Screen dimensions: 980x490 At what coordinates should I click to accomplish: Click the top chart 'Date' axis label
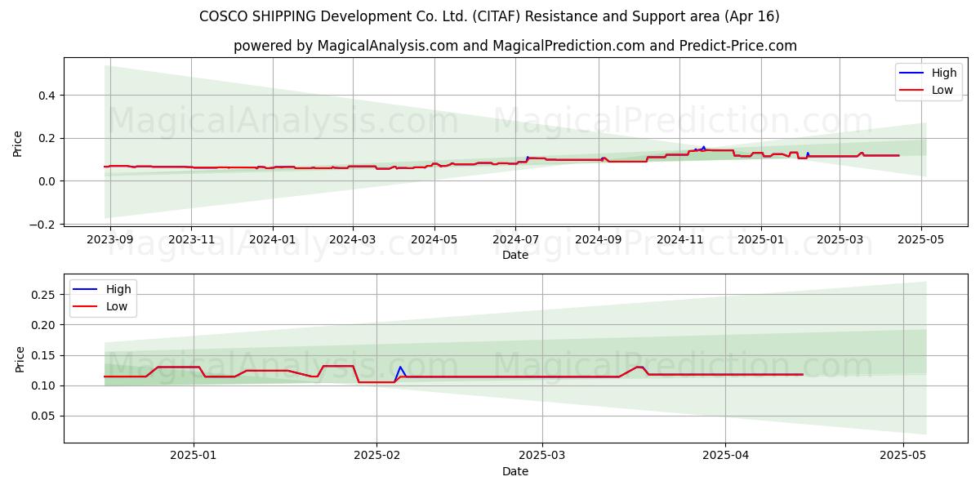point(515,255)
